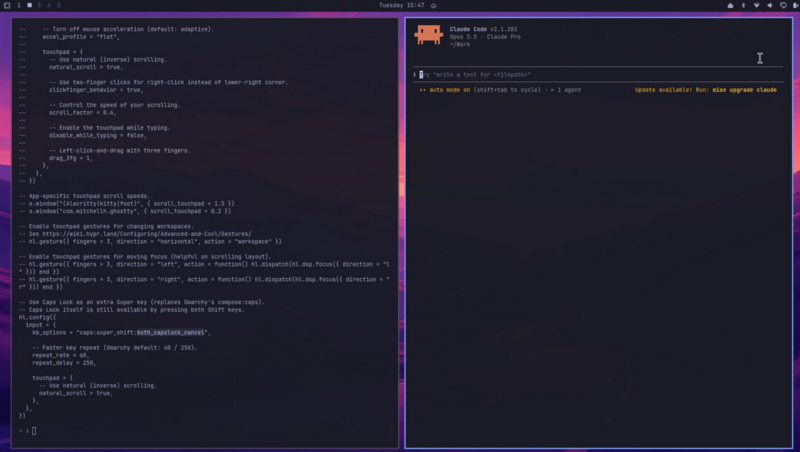Switch to workspace 1
This screenshot has height=452, width=800.
coord(19,5)
